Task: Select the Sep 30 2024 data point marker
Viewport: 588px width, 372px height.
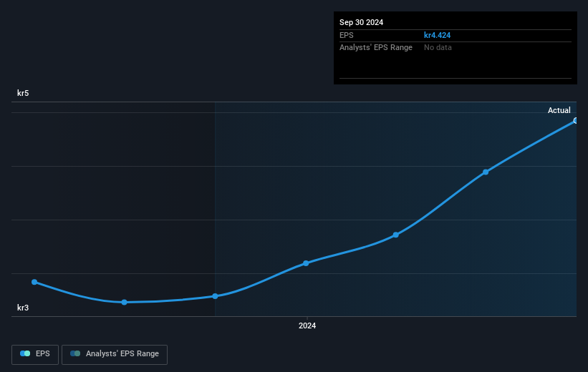Action: [x=576, y=121]
